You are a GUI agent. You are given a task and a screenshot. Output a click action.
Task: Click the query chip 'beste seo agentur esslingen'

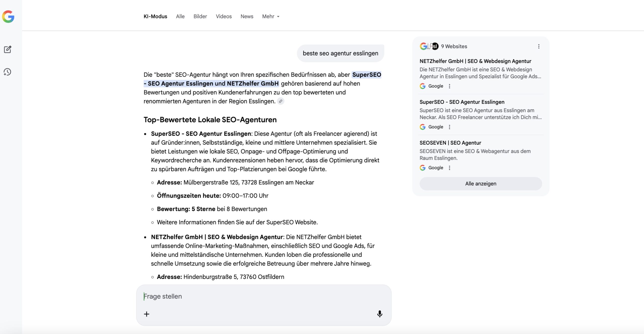pos(340,53)
